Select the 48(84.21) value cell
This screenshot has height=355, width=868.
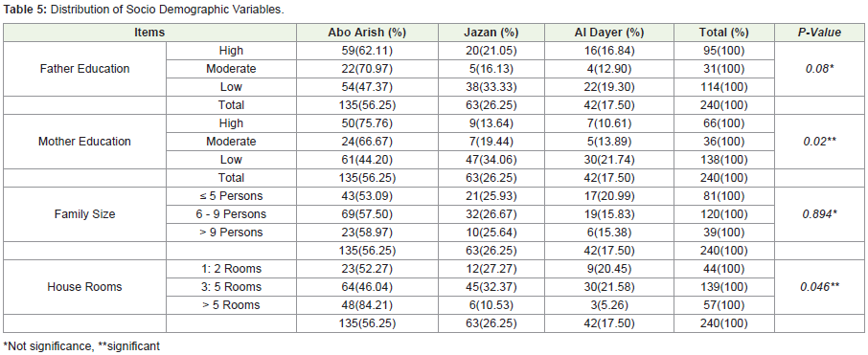tap(367, 305)
